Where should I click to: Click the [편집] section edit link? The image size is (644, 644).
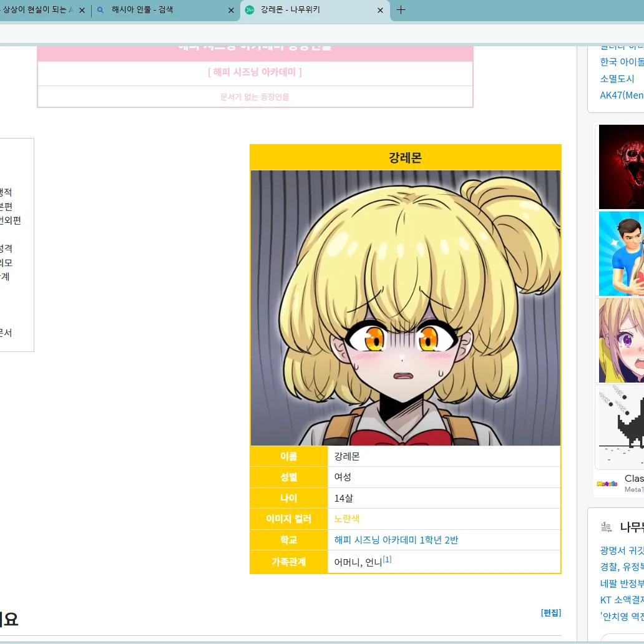[x=550, y=612]
